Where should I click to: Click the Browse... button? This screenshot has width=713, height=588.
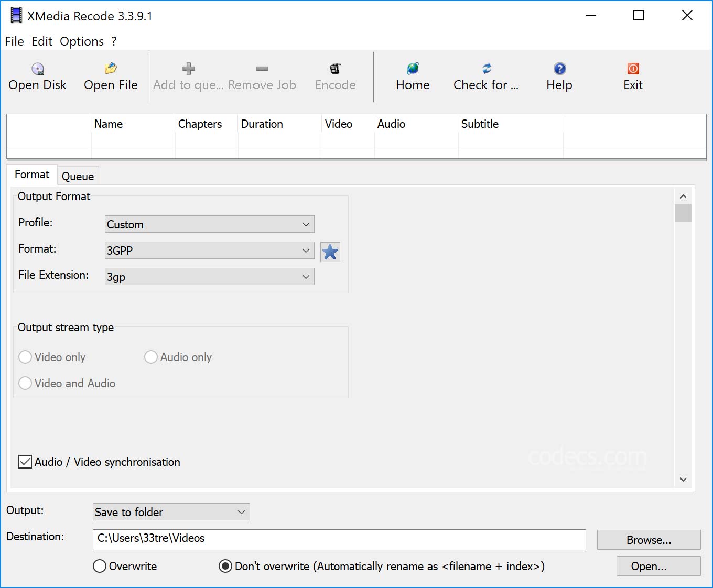coord(649,540)
